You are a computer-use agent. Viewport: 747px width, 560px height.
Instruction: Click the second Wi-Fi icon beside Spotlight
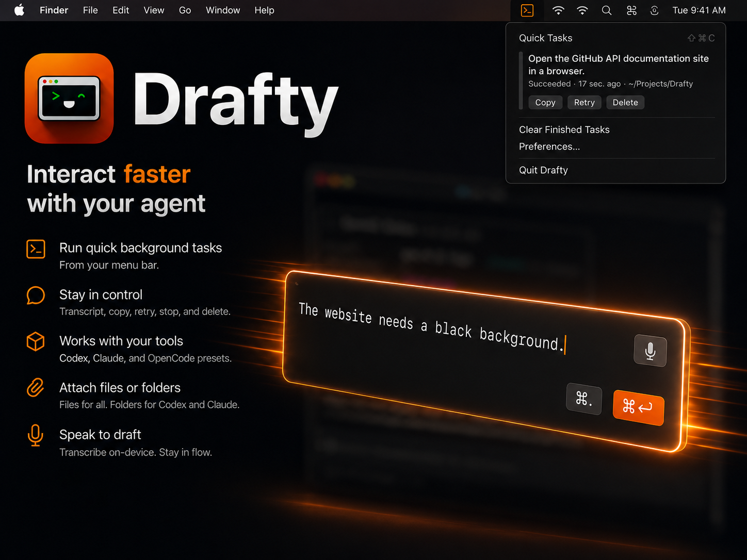tap(582, 10)
